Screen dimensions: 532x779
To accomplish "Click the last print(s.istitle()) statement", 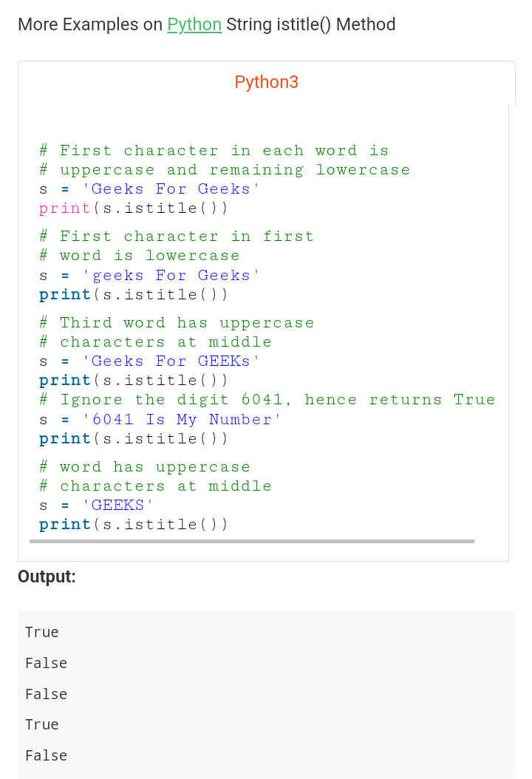I will [x=133, y=524].
